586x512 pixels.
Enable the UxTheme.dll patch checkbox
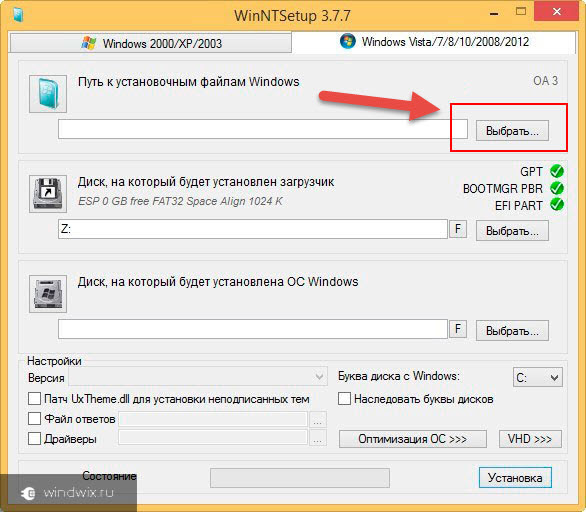click(x=34, y=398)
